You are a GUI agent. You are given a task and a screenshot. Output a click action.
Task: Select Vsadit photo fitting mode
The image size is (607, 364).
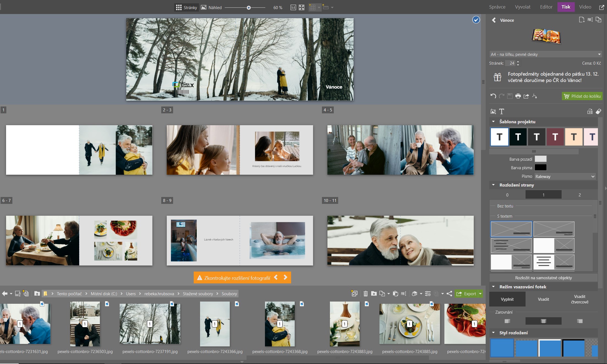543,299
